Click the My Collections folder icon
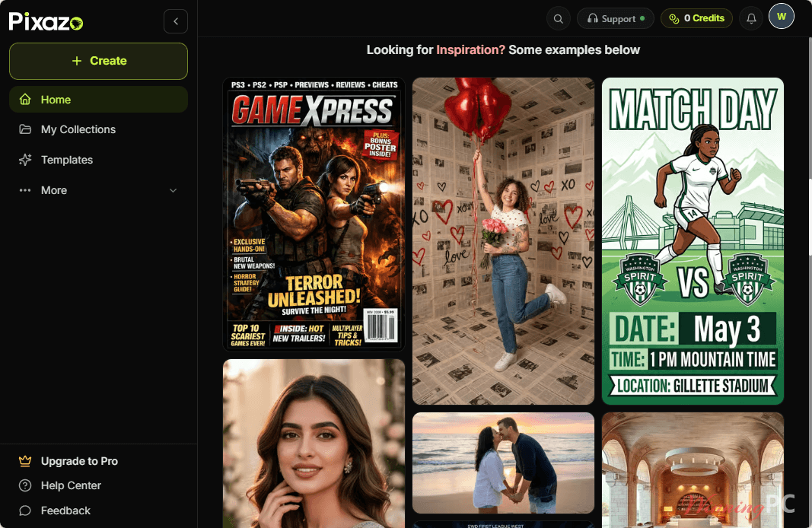 coord(25,129)
